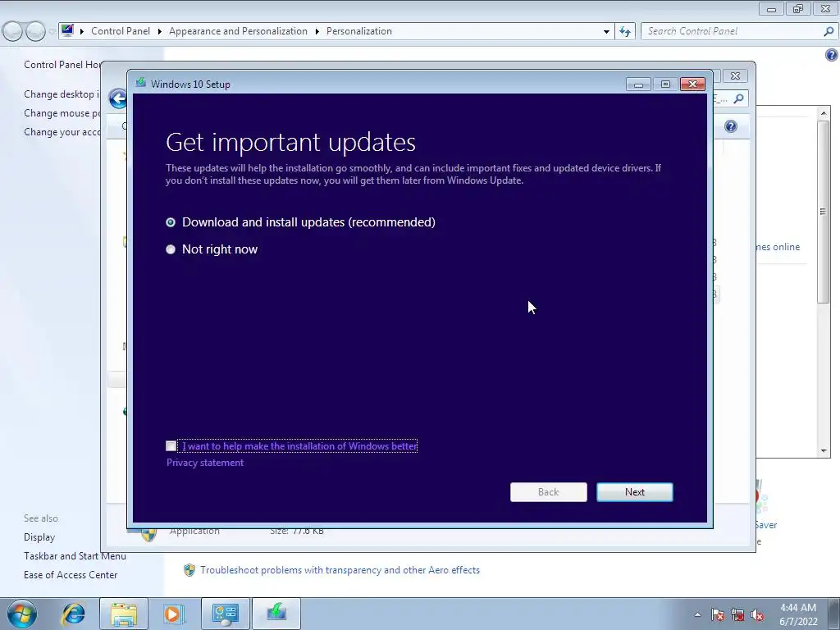Image resolution: width=840 pixels, height=630 pixels.
Task: Open Change mouse pointers link
Action: tap(62, 113)
